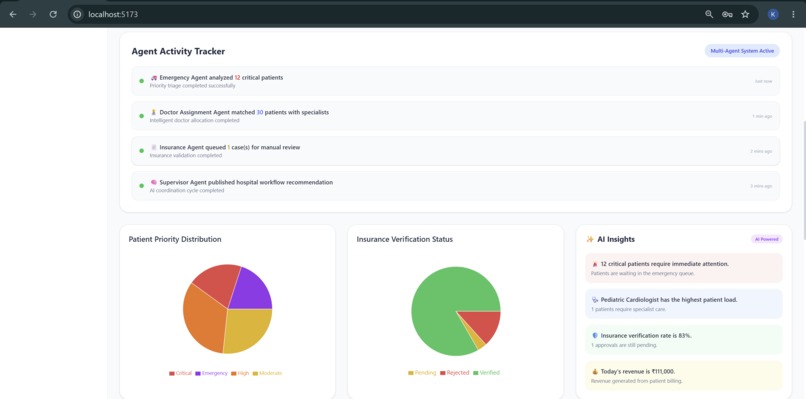
Task: Open the browser three-dot menu
Action: (793, 14)
